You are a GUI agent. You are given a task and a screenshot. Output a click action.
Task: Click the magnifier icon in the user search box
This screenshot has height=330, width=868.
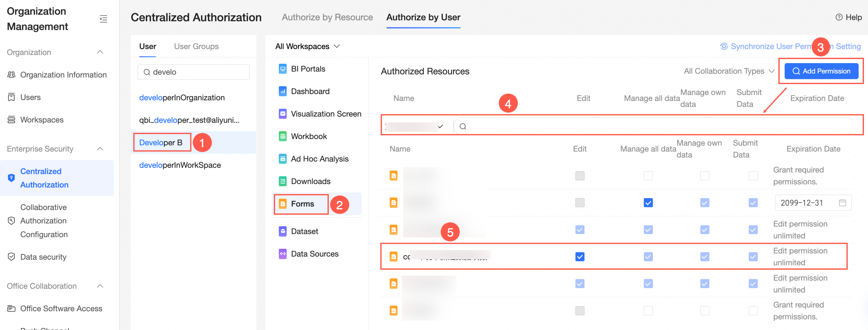(x=147, y=72)
